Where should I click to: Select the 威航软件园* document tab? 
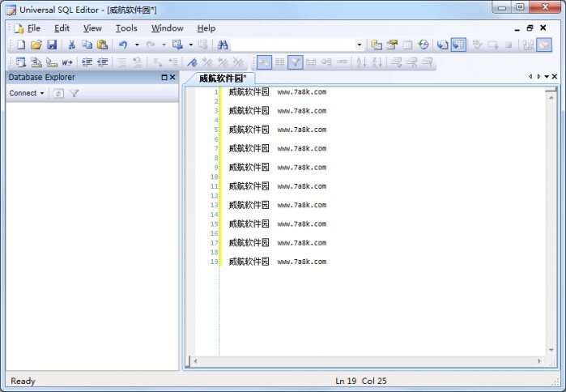(222, 78)
